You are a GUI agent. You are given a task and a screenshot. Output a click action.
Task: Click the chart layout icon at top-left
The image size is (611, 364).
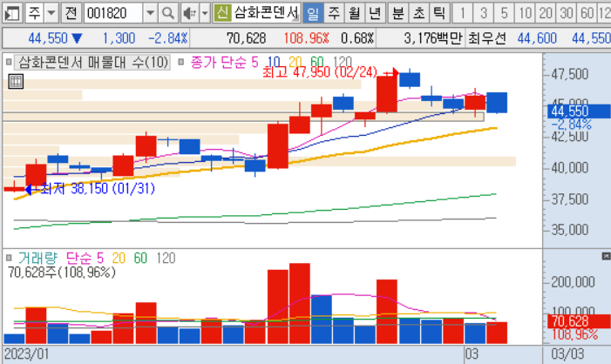pyautogui.click(x=11, y=13)
